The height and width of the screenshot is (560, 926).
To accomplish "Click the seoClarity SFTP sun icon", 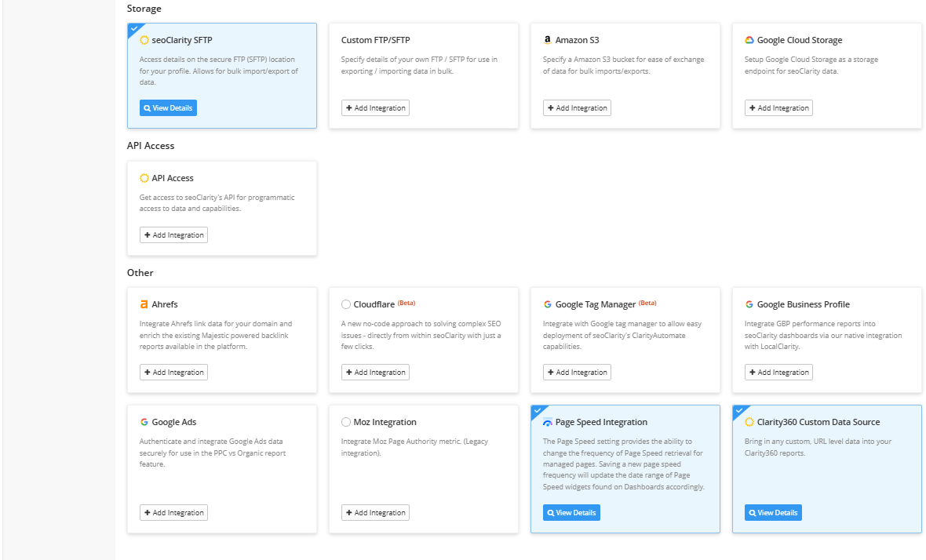I will point(144,40).
